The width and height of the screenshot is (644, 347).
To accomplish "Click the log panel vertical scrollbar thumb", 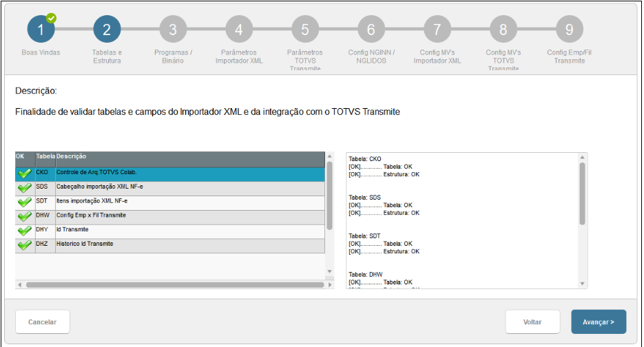I will coord(582,194).
